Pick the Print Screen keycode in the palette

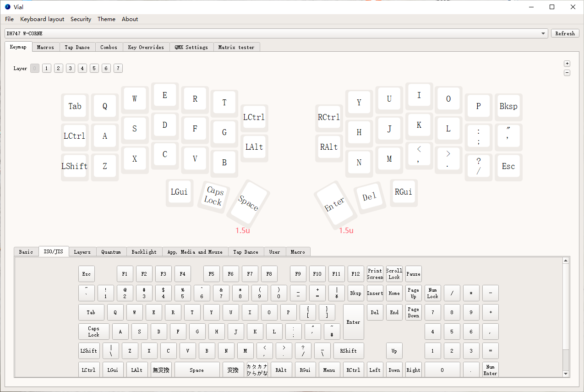pos(375,274)
